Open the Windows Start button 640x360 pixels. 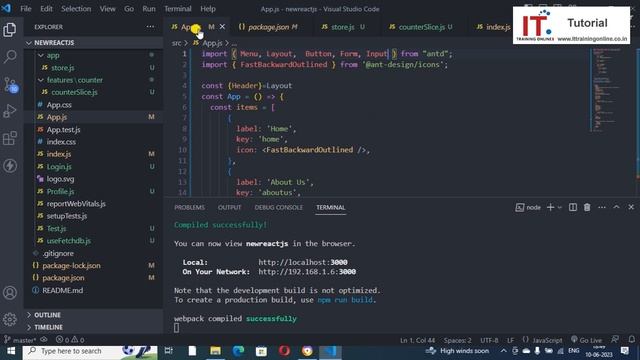11,351
